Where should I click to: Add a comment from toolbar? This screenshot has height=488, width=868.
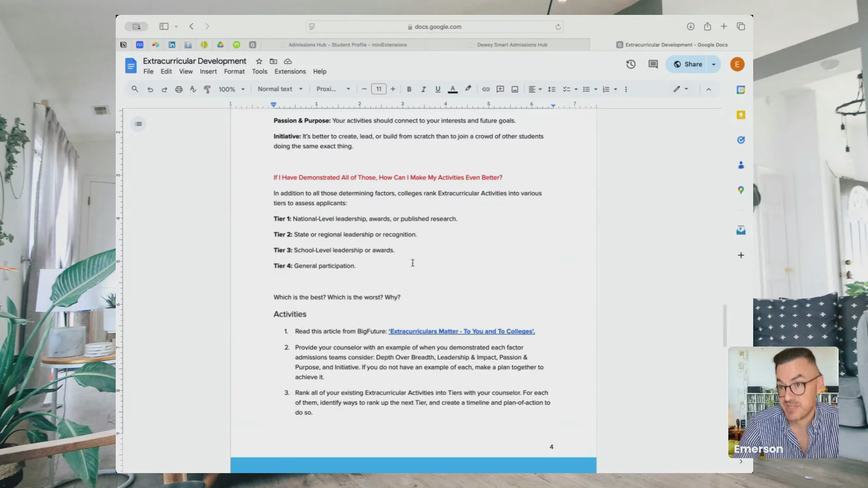500,89
